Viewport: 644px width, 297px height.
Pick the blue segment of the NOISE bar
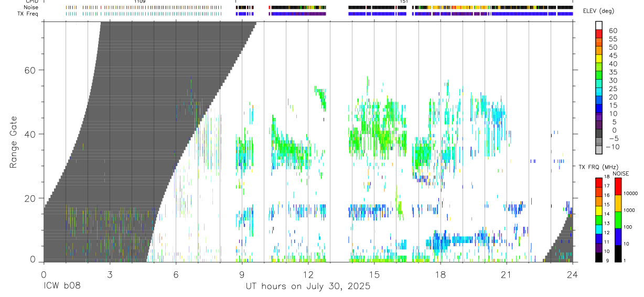coord(618,237)
